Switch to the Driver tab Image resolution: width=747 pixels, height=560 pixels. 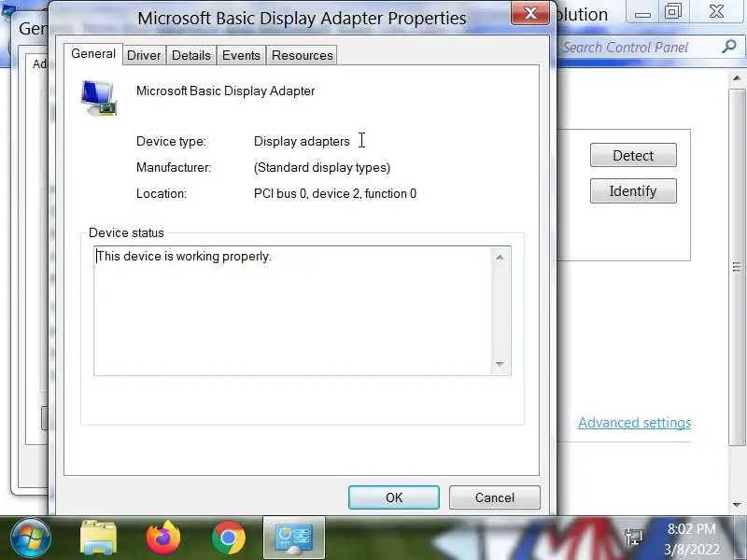tap(144, 55)
